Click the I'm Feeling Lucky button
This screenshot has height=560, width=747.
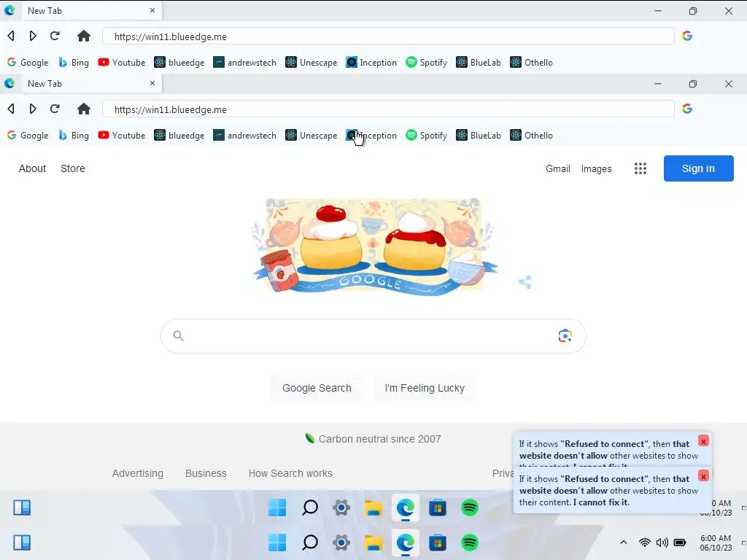point(425,388)
